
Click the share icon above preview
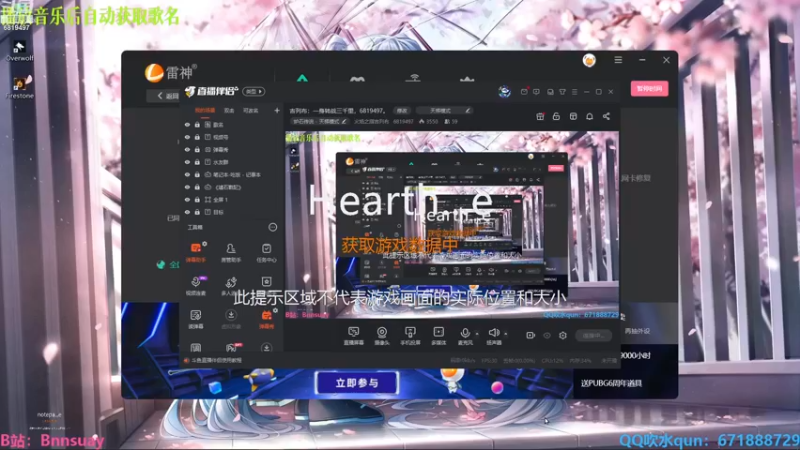click(x=606, y=116)
